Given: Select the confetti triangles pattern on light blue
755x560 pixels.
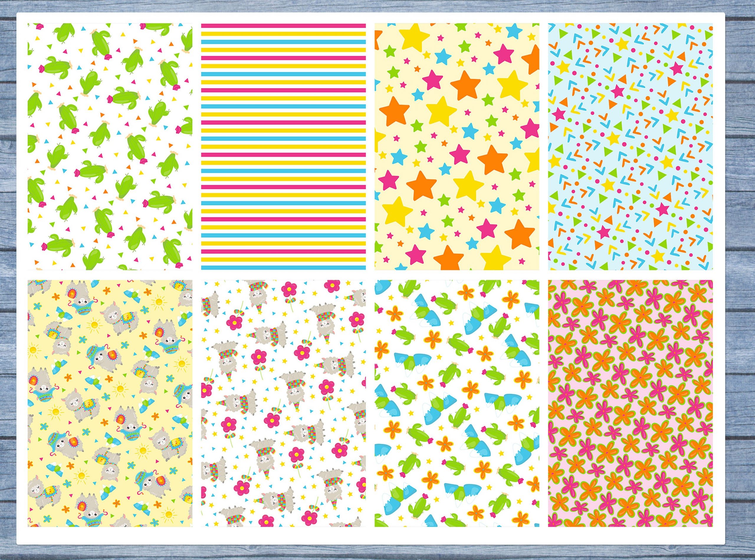Looking at the screenshot, I should tap(630, 146).
